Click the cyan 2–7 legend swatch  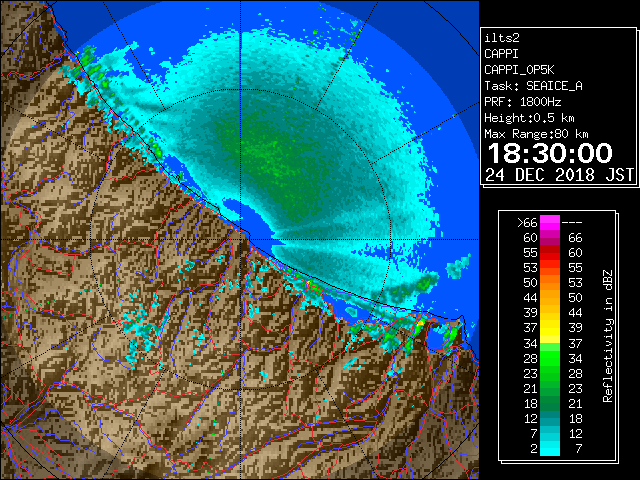550,448
